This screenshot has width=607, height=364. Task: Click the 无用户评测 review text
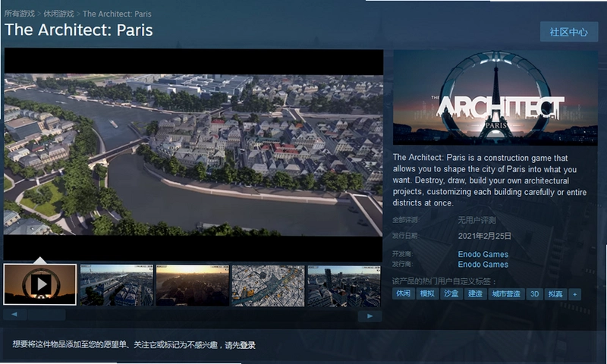(x=477, y=220)
